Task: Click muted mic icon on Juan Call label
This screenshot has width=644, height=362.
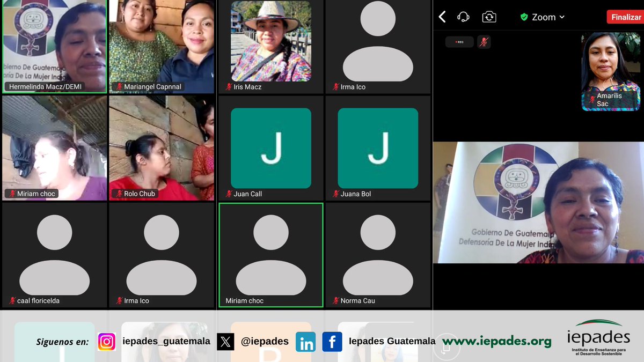Action: [229, 194]
